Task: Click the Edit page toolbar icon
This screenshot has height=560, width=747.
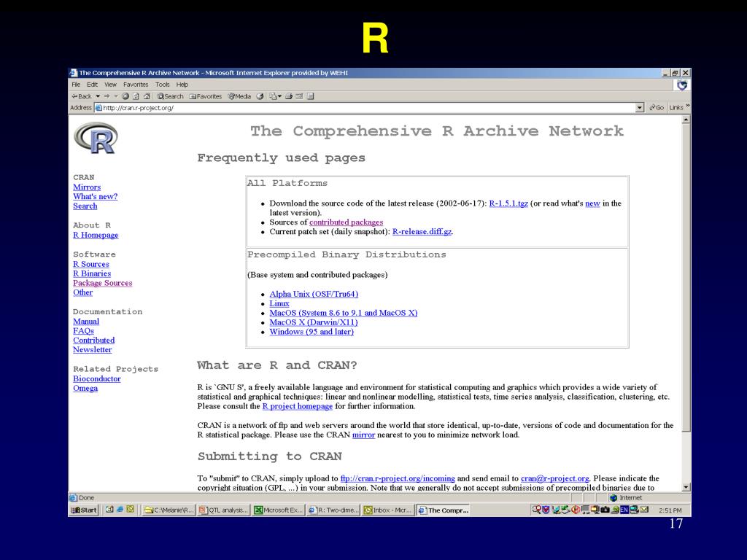Action: tap(299, 96)
